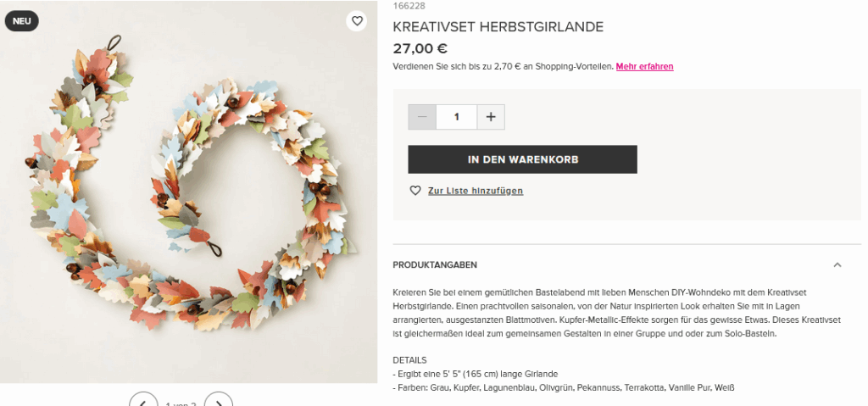The width and height of the screenshot is (868, 406).
Task: Follow the Mehr erfahren link
Action: point(644,66)
